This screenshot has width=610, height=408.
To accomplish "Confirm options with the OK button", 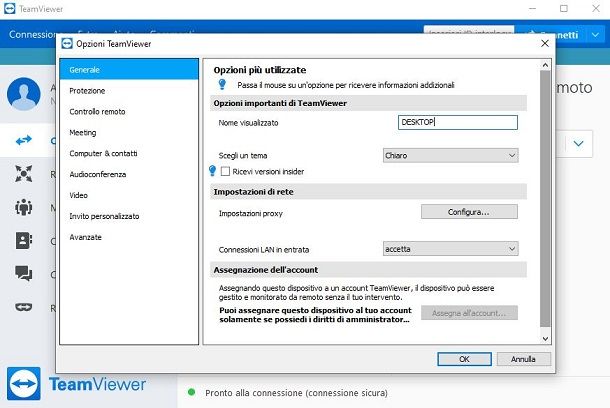I will 464,359.
